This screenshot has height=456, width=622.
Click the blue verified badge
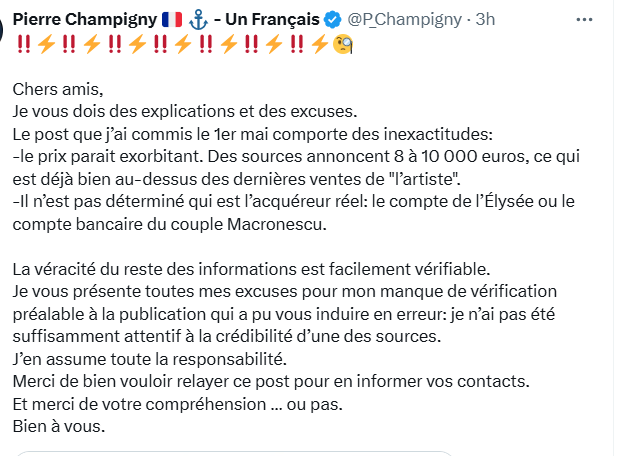335,20
